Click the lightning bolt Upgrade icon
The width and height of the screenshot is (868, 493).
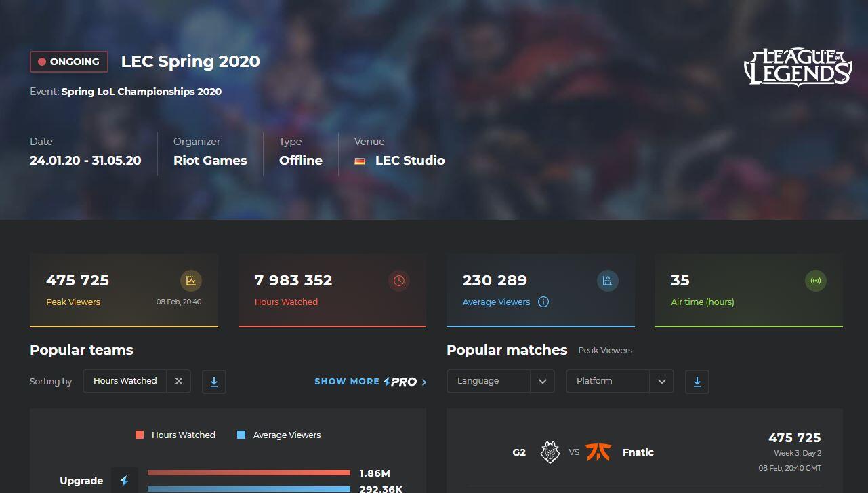pyautogui.click(x=124, y=481)
